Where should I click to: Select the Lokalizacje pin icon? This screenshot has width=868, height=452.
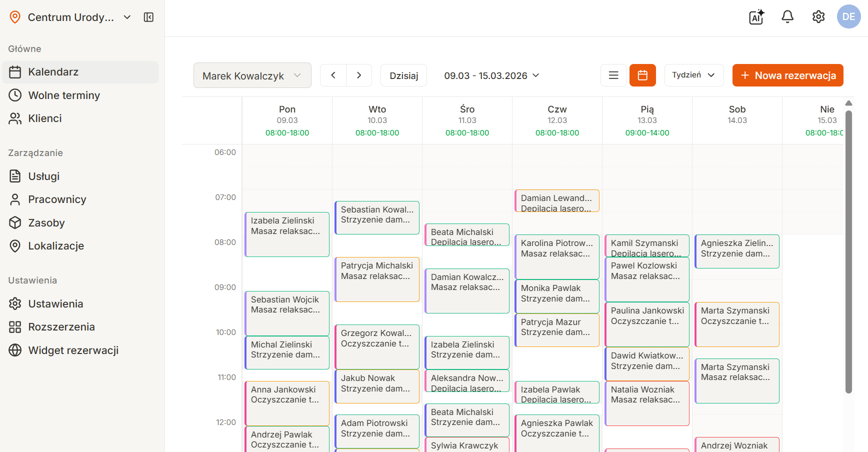click(x=15, y=245)
